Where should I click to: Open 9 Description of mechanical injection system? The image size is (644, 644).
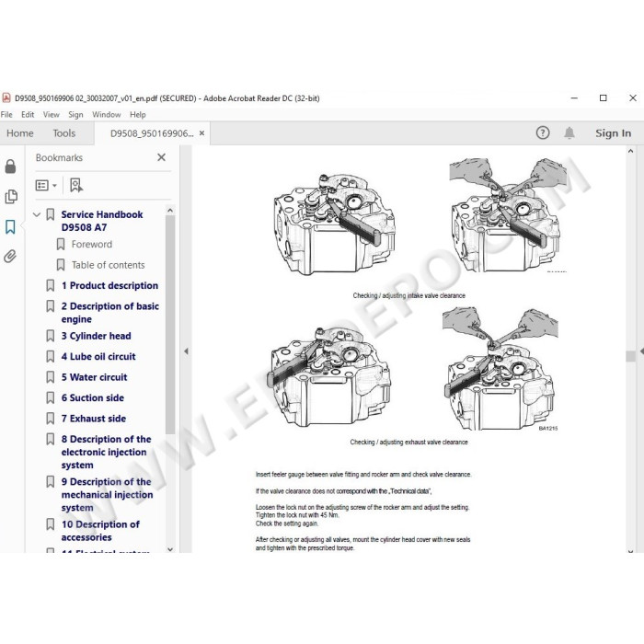(108, 495)
